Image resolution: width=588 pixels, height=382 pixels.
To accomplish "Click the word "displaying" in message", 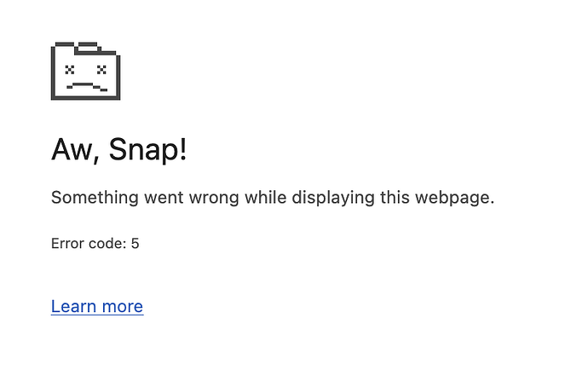I will point(333,198).
